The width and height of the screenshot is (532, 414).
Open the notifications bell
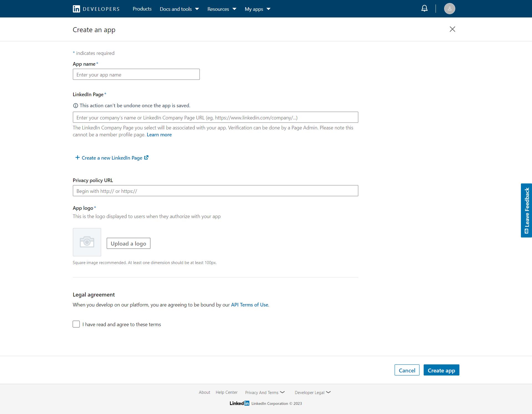tap(424, 9)
